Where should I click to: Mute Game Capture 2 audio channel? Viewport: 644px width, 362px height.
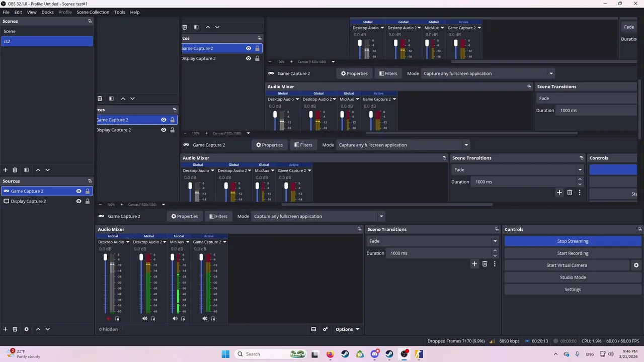205,318
